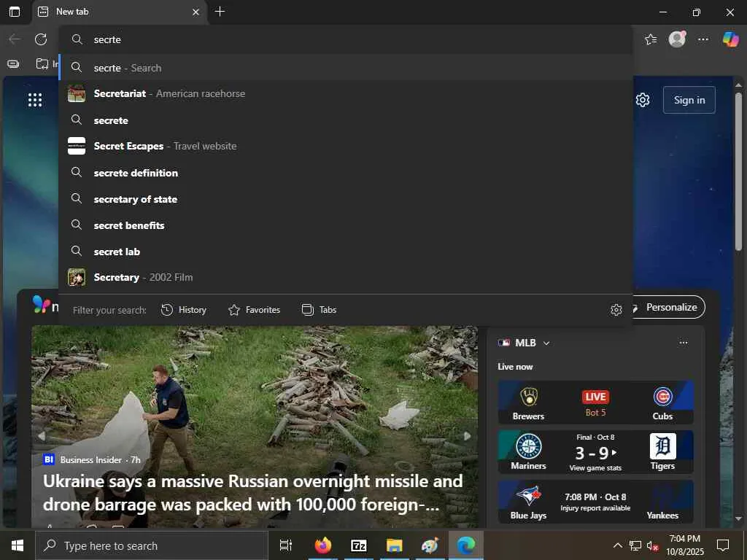This screenshot has width=747, height=560.
Task: Launch the Copilot icon
Action: pyautogui.click(x=730, y=39)
